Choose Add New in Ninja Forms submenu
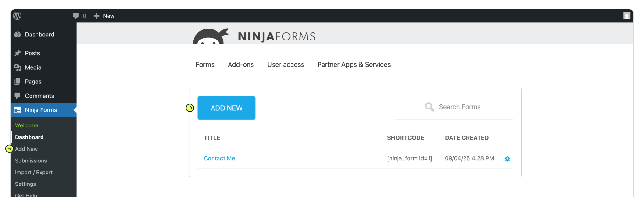Viewport: 644px width, 197px height. pos(26,149)
